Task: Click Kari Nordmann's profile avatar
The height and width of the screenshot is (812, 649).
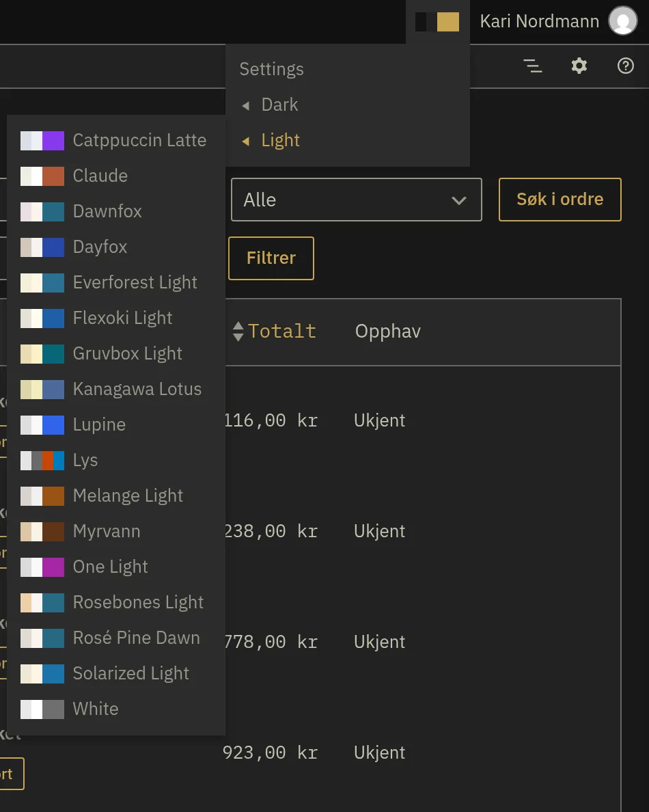Action: coord(622,21)
